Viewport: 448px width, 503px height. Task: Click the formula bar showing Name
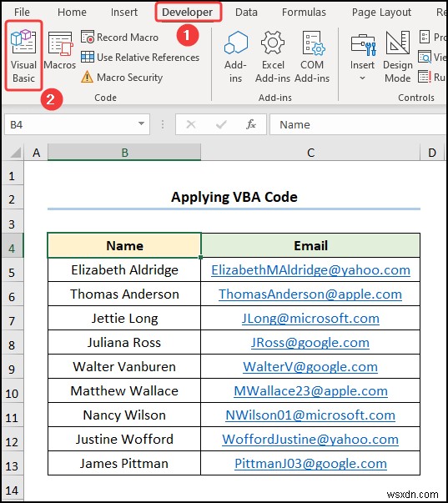pos(359,124)
